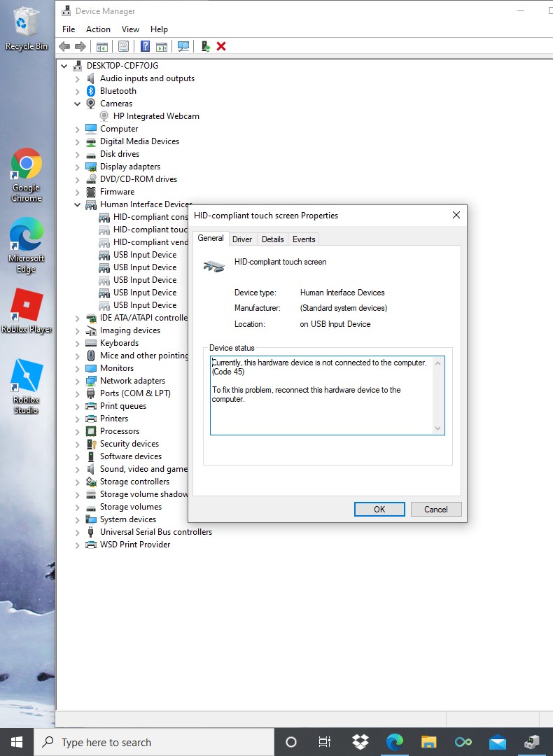This screenshot has width=553, height=756.
Task: Select the Storage controllers tree item
Action: coord(134,482)
